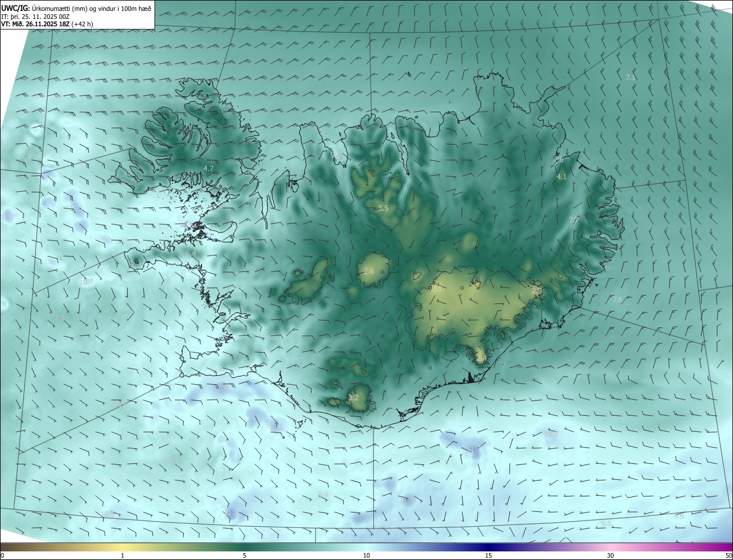This screenshot has height=560, width=733.
Task: Click the 2.9 label east of Vatnajökull
Action: 537,291
